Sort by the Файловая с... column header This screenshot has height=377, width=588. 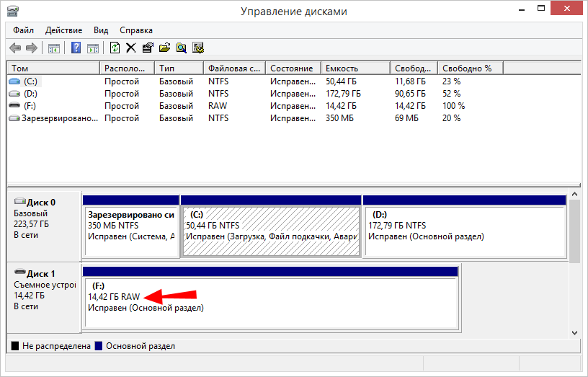tap(234, 68)
